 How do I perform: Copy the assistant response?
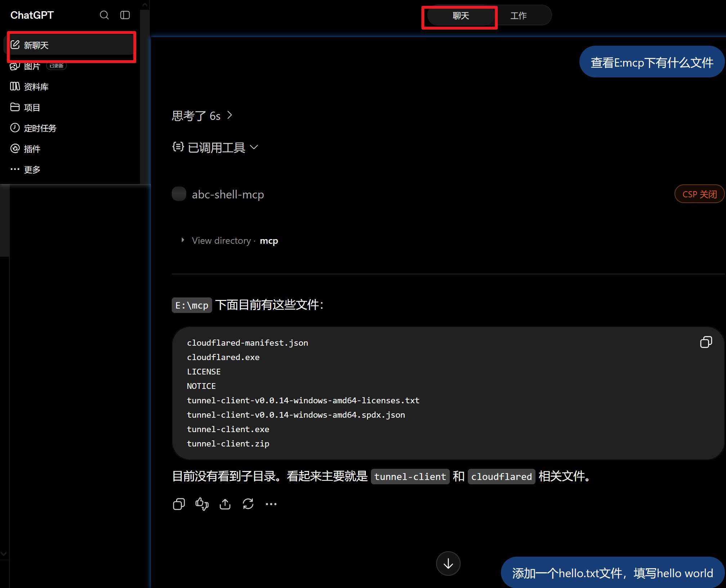pos(179,504)
